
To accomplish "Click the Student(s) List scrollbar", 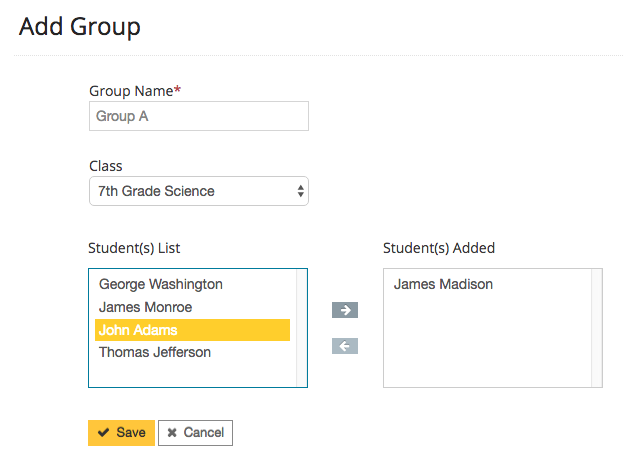I will click(302, 327).
